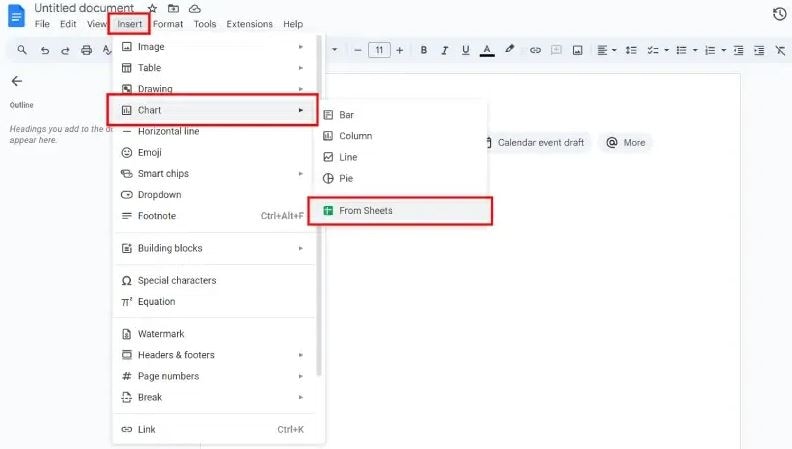
Task: Click the More chip button
Action: click(625, 142)
